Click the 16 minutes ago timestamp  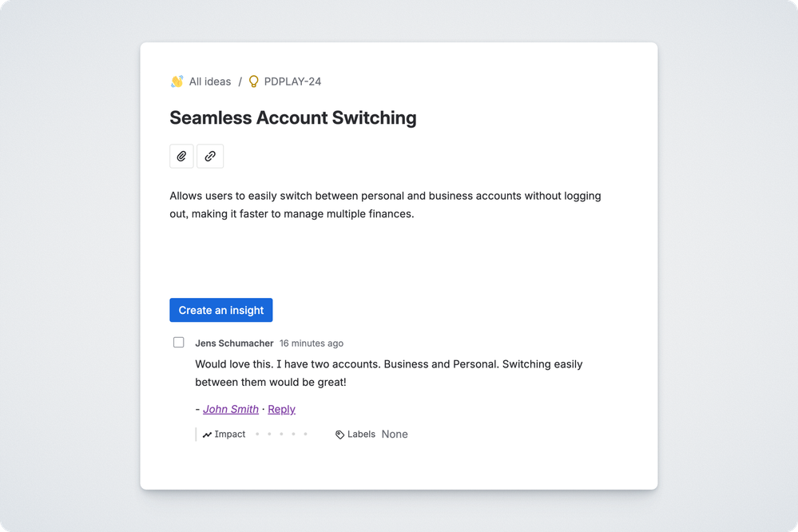click(x=312, y=343)
